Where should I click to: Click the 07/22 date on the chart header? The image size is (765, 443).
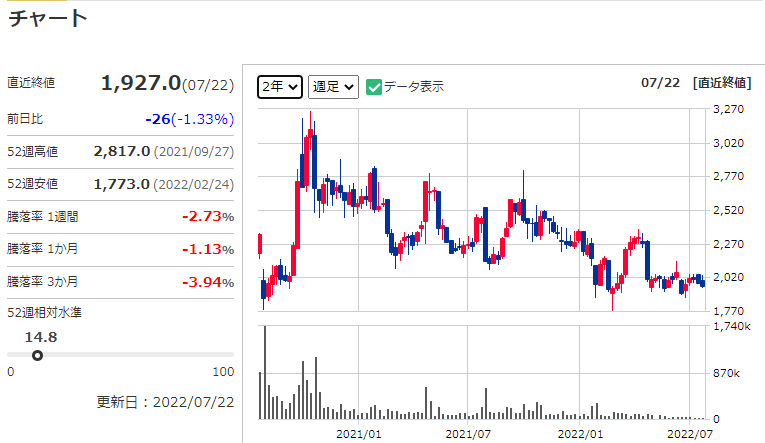(660, 83)
